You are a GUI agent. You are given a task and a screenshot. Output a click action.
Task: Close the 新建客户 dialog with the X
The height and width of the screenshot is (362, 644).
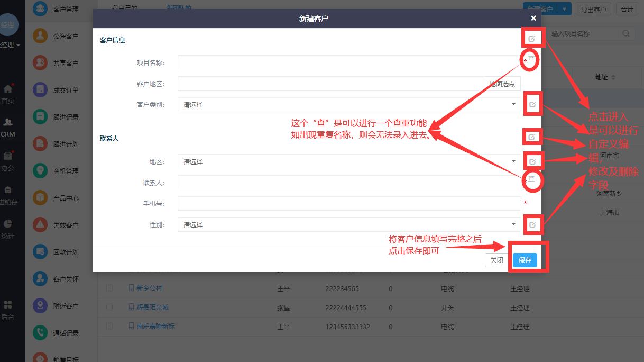(533, 18)
